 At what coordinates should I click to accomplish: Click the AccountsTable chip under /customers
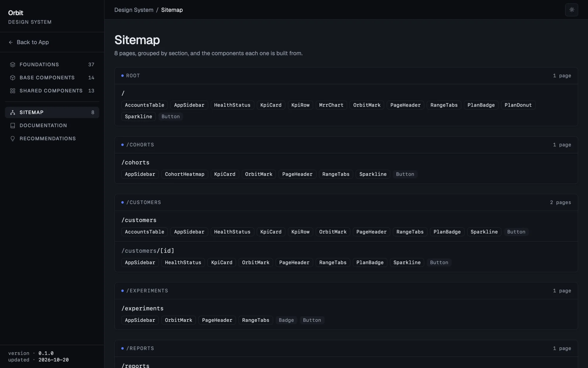point(145,232)
